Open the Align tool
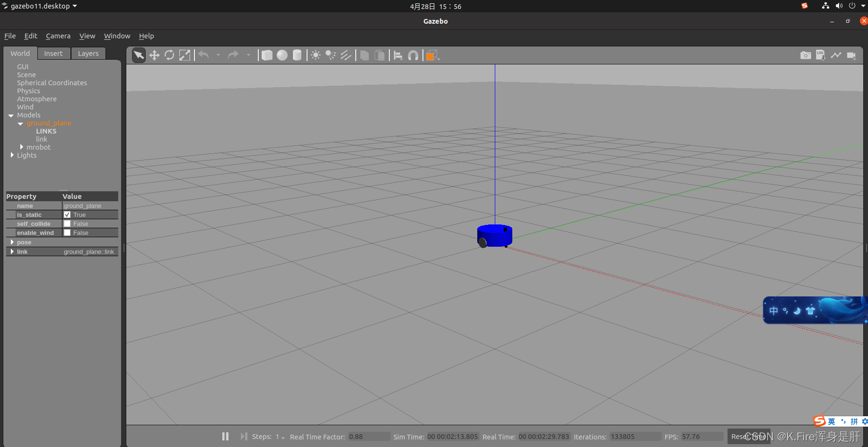868x447 pixels. [398, 55]
